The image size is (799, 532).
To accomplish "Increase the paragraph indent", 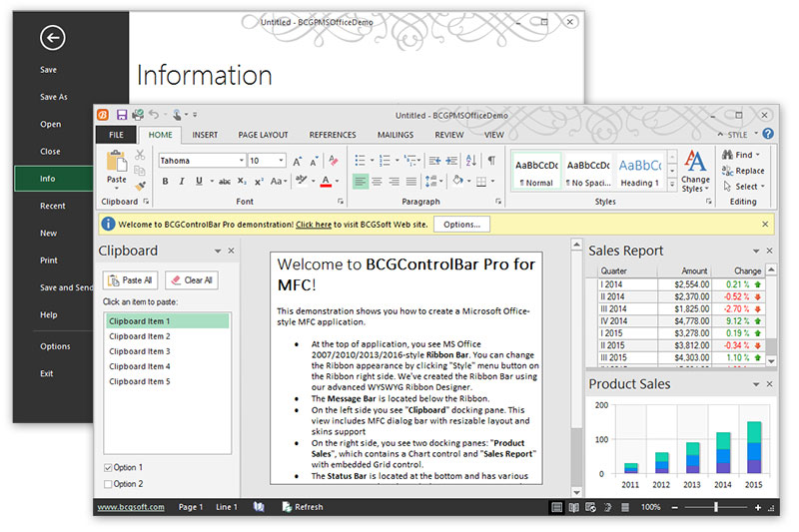I will click(x=451, y=161).
